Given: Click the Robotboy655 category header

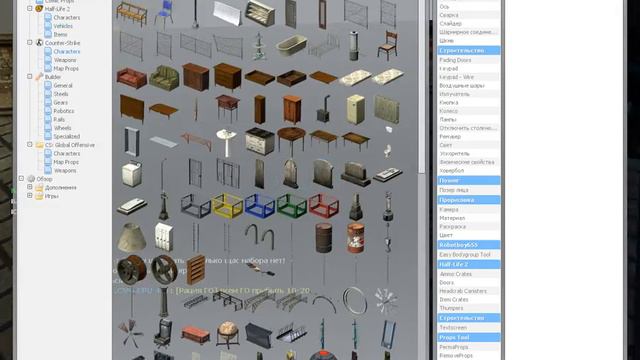Looking at the screenshot, I should (469, 245).
